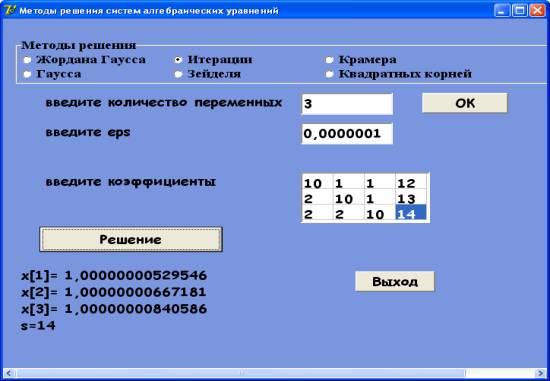The image size is (550, 381).
Task: Minimize the window
Action: coord(502,11)
